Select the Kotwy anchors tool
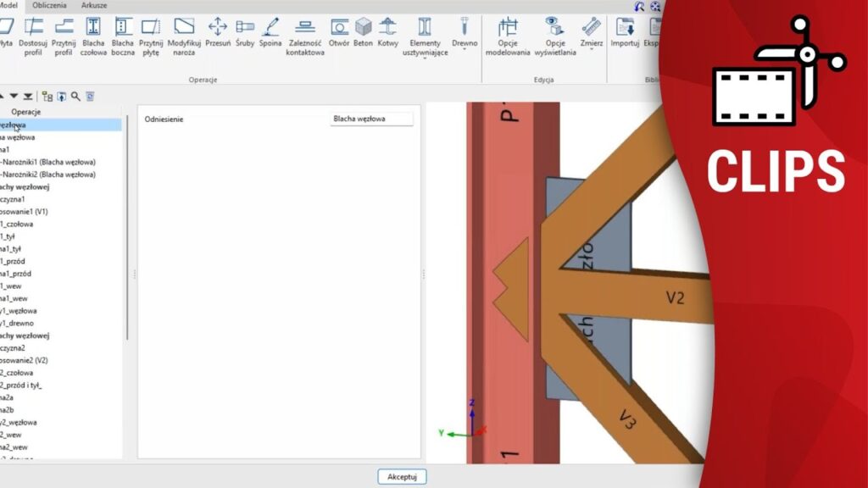 pyautogui.click(x=387, y=34)
